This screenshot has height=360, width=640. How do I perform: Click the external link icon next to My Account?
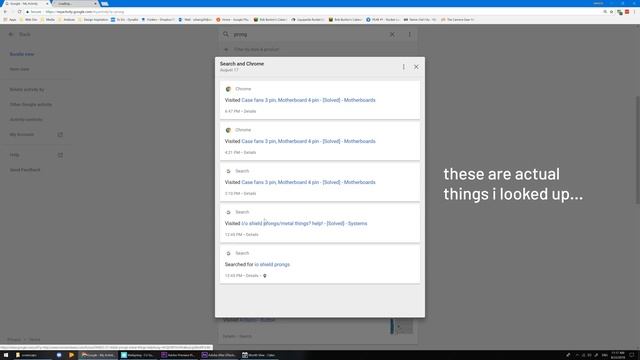click(60, 135)
